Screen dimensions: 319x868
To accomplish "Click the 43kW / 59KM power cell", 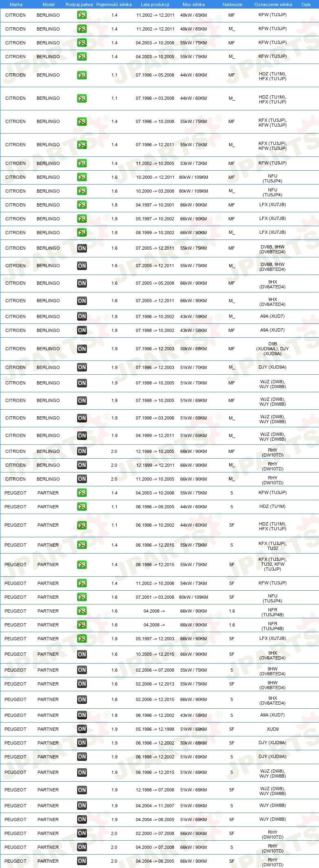I will pyautogui.click(x=194, y=316).
